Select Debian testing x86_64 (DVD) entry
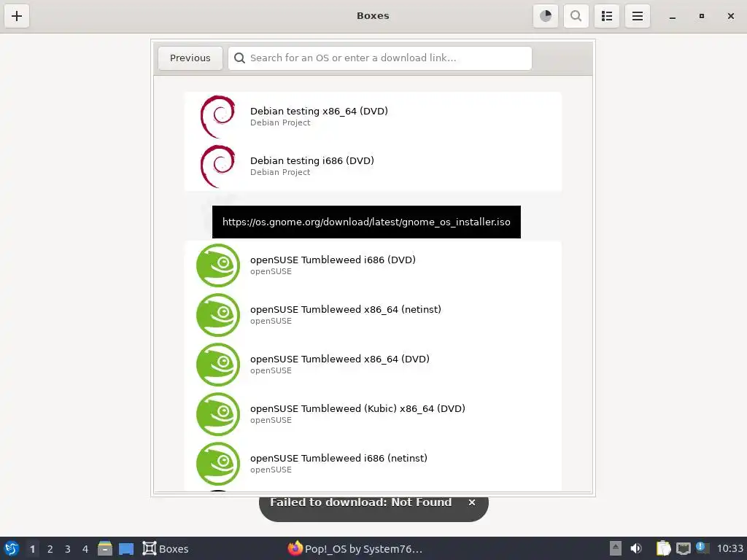The image size is (747, 560). (373, 117)
